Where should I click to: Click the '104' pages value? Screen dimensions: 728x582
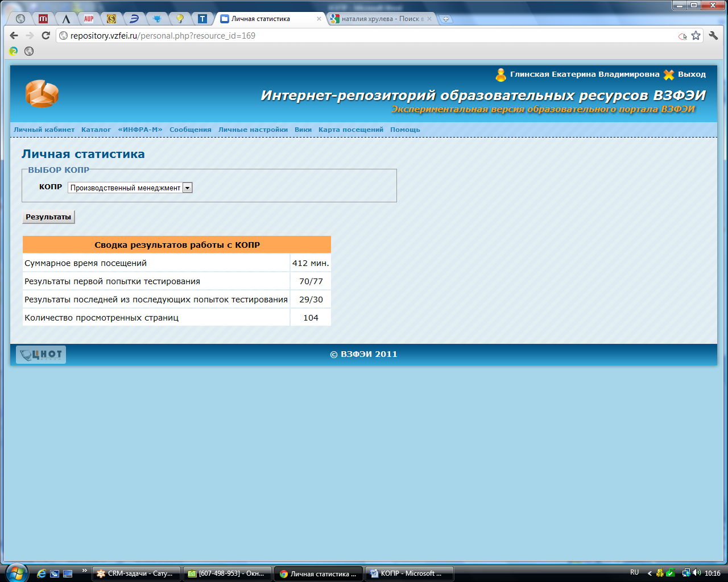tap(311, 318)
